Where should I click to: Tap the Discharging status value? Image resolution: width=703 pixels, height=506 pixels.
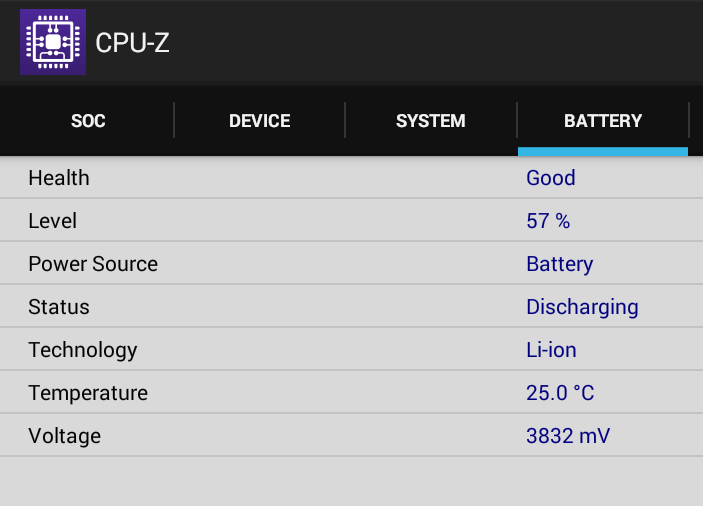[582, 307]
